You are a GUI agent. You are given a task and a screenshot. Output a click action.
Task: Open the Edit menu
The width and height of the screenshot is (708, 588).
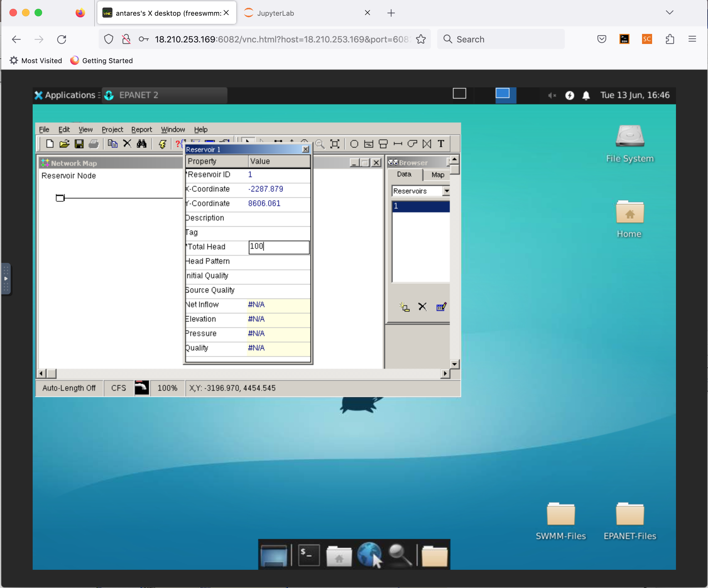(64, 129)
